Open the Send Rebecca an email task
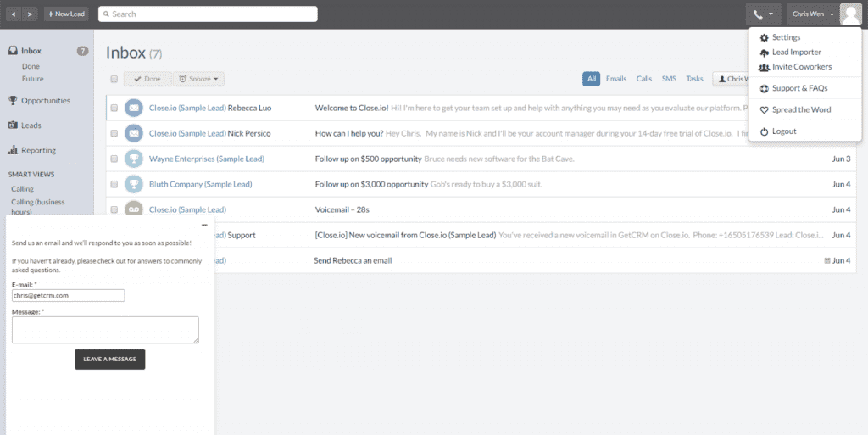Viewport: 868px width, 435px height. point(353,260)
